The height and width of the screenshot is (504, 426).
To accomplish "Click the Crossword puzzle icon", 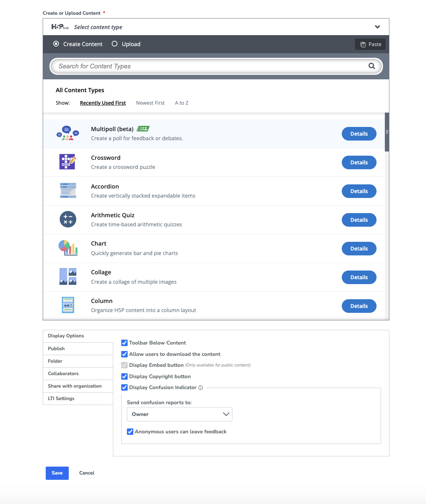I will 68,162.
